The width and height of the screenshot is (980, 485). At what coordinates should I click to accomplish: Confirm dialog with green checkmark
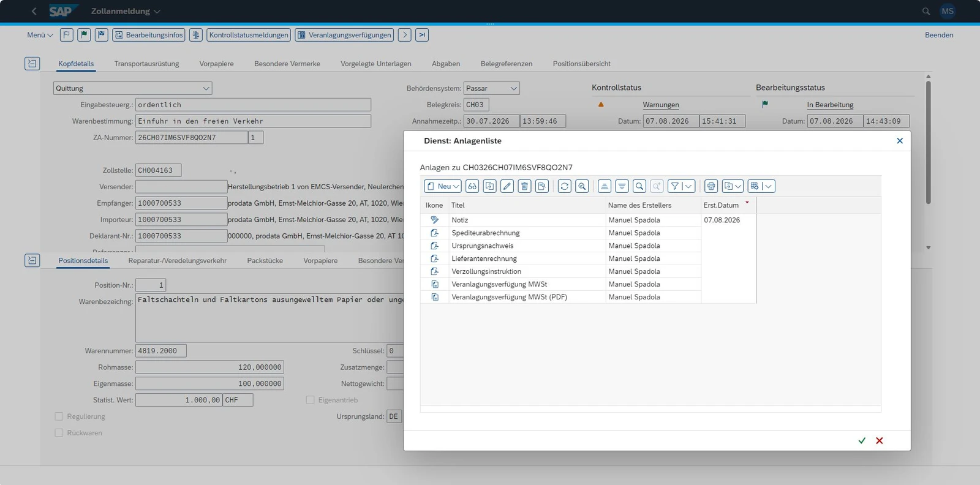point(862,440)
